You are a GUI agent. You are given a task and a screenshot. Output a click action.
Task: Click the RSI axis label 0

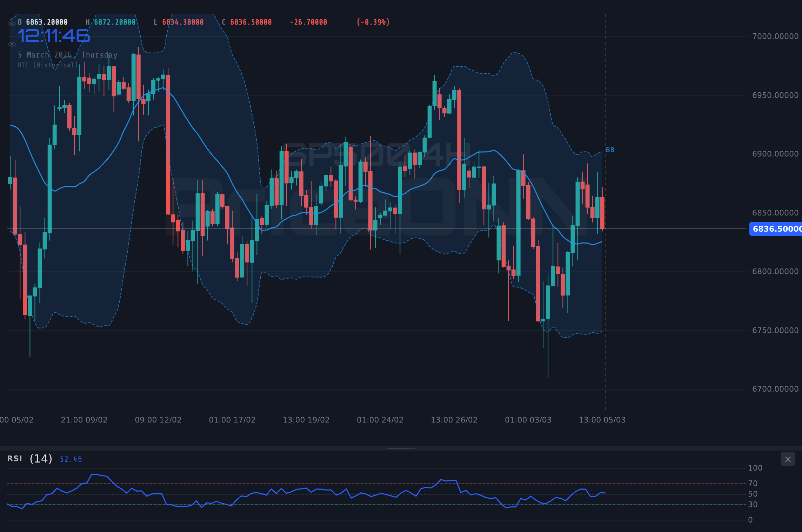750,520
